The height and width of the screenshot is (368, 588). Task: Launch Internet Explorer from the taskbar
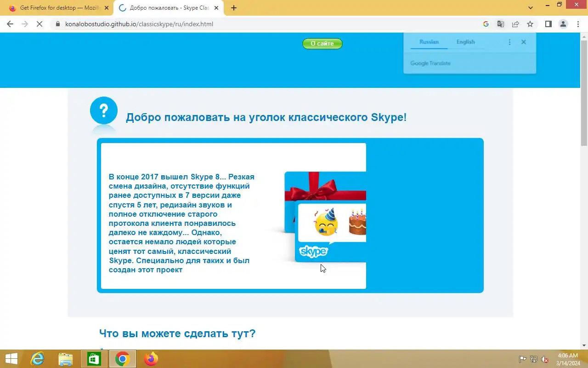tap(37, 359)
